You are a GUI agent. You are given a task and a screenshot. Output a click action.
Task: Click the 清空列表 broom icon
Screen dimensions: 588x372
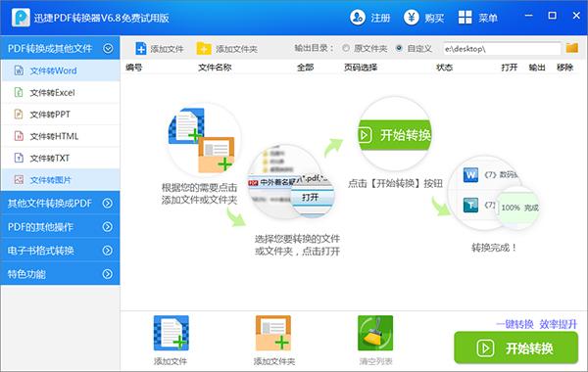[375, 333]
